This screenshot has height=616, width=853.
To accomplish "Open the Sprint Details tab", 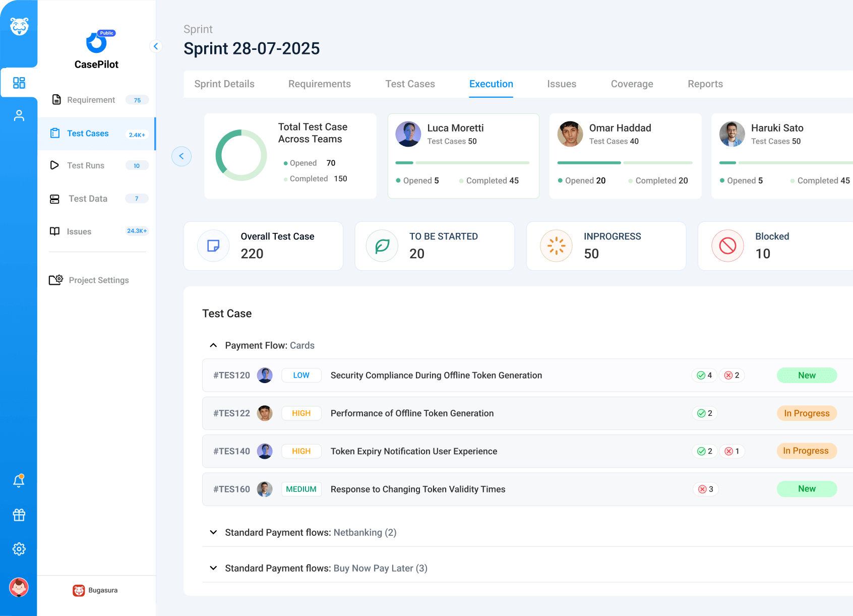I will coord(224,84).
